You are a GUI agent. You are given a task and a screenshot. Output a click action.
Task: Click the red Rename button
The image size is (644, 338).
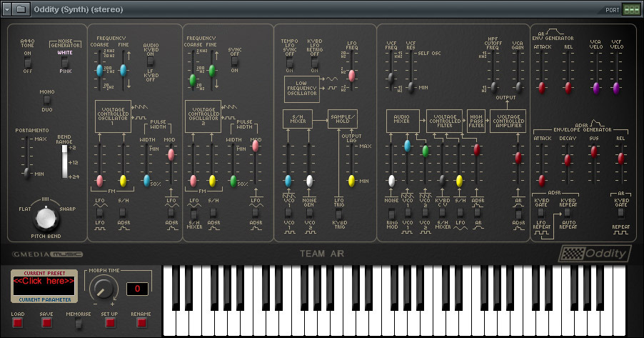(141, 323)
